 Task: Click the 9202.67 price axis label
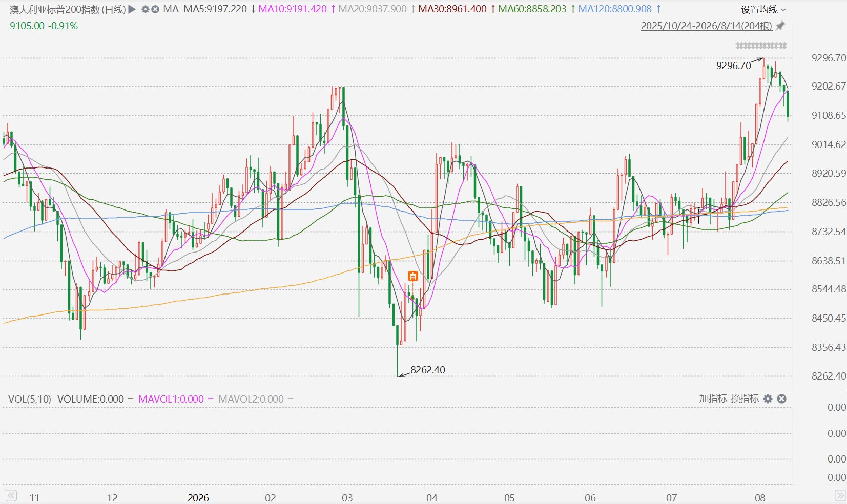tap(829, 86)
